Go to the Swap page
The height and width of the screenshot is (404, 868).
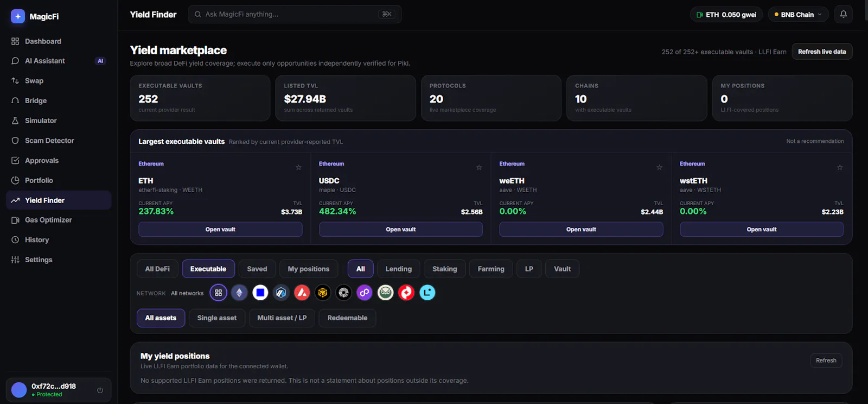point(59,81)
